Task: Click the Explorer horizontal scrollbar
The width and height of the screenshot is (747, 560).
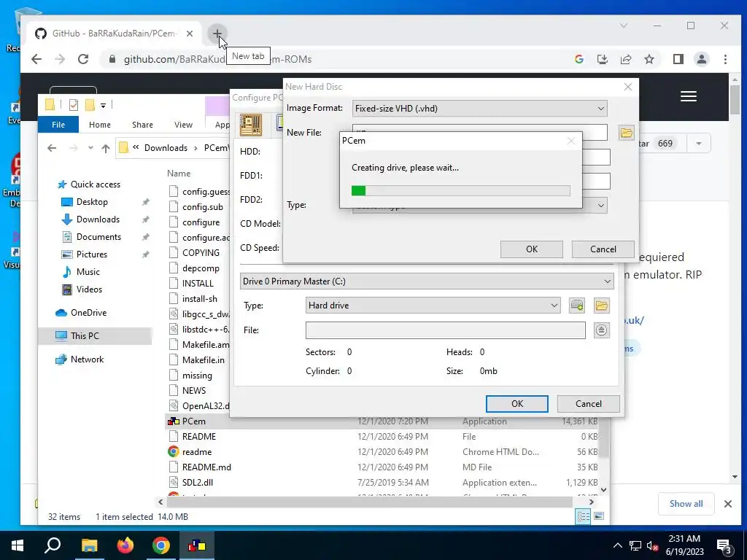Action: tap(370, 502)
